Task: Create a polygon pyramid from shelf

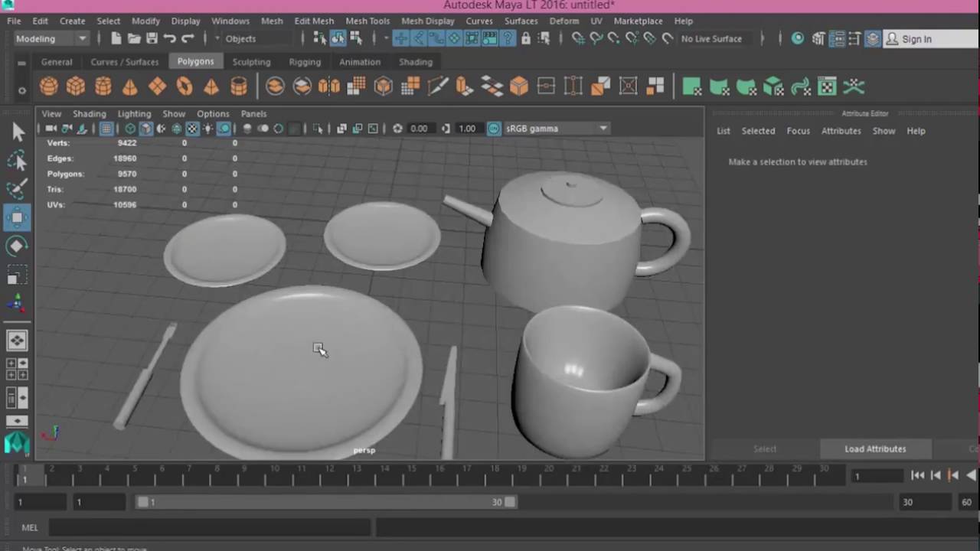Action: click(211, 86)
